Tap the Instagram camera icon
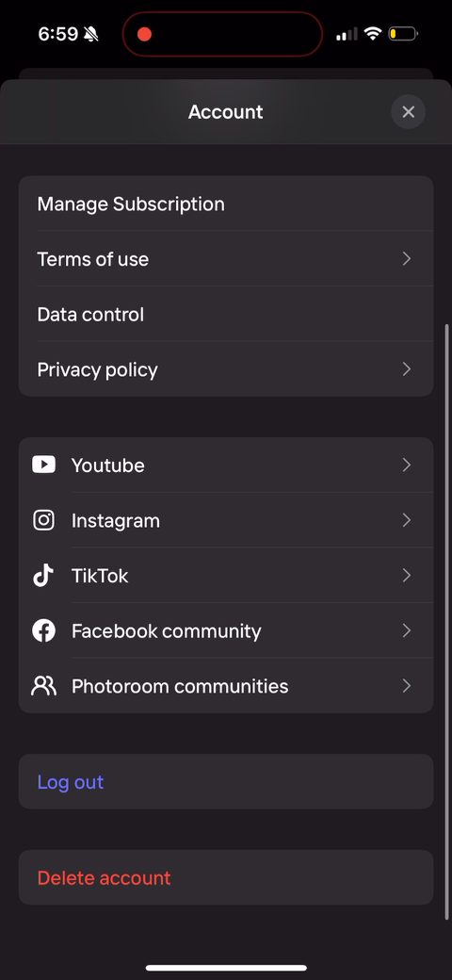452x980 pixels. (43, 520)
